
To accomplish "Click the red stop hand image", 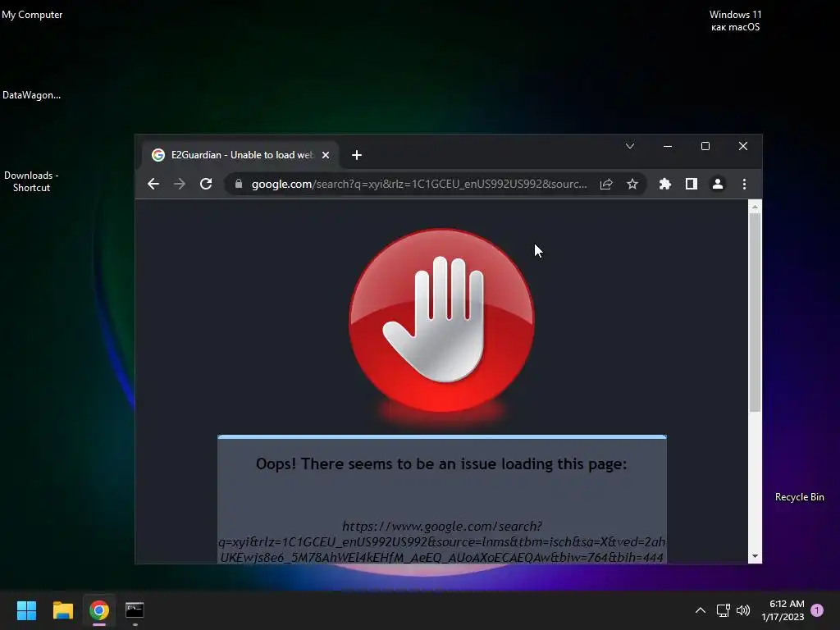I will coord(441,321).
